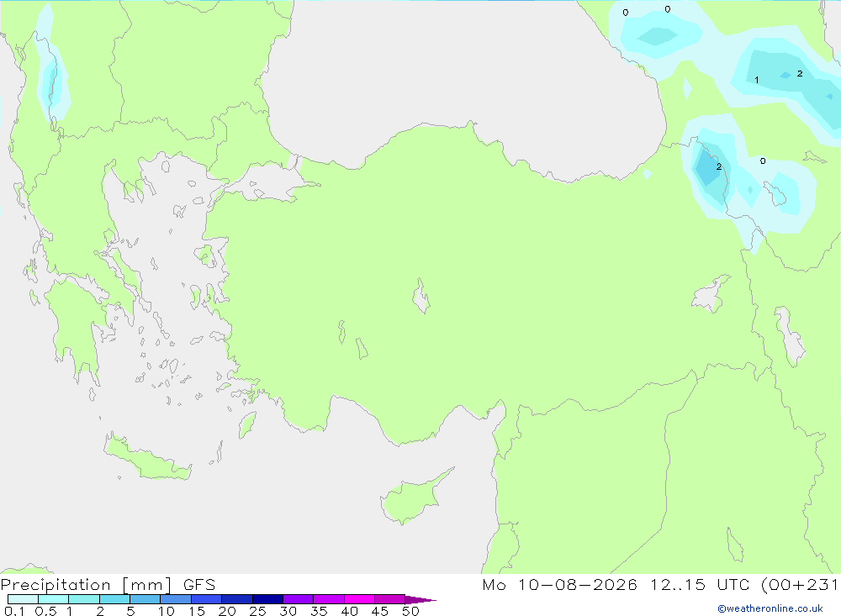Click the '40' legend scale label

[349, 611]
